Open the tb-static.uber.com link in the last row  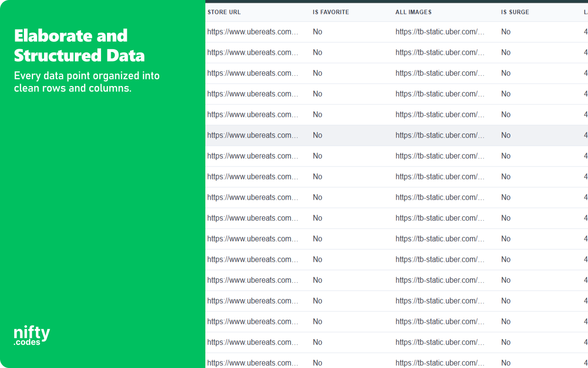[439, 363]
